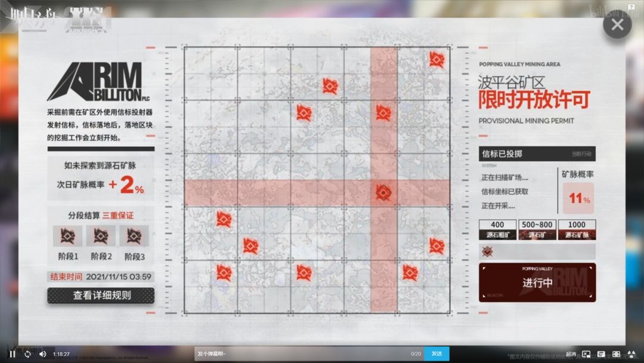Select the 阶段2 stage icon
The width and height of the screenshot is (644, 363).
[x=101, y=236]
